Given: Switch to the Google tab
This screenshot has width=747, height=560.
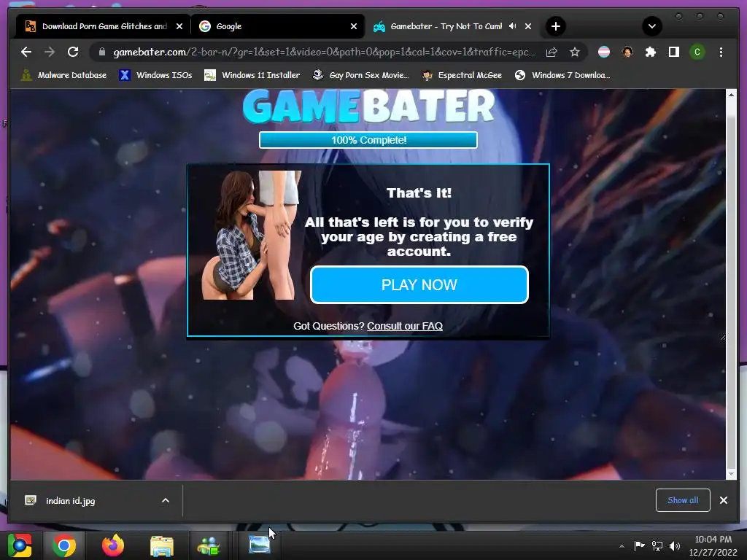Looking at the screenshot, I should [x=277, y=26].
